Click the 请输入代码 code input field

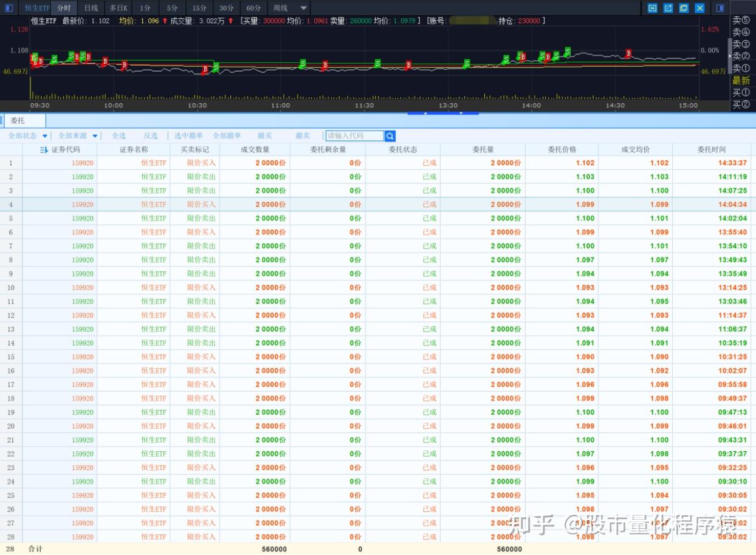(x=355, y=136)
